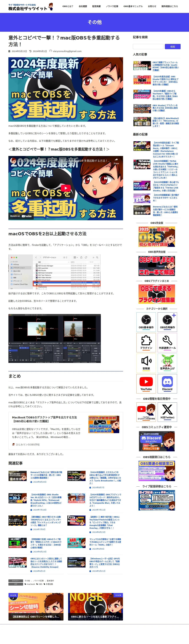189x644 pixels.
Task: Open the 無料相談はこちら menu item
Action: pyautogui.click(x=170, y=6)
